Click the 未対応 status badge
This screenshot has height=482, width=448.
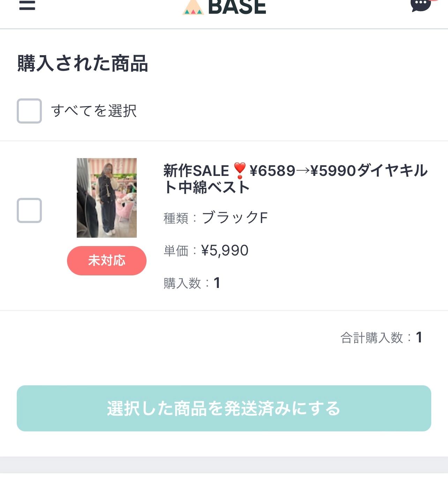[x=107, y=261]
